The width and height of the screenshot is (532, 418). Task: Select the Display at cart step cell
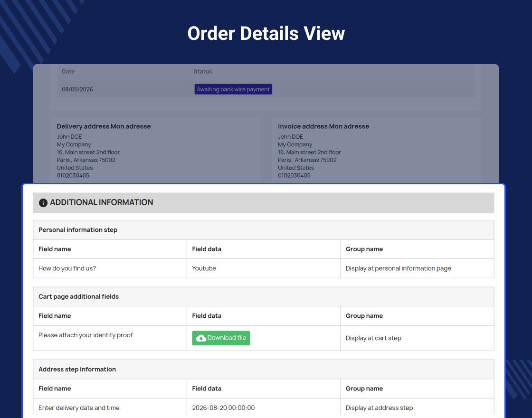pos(417,338)
